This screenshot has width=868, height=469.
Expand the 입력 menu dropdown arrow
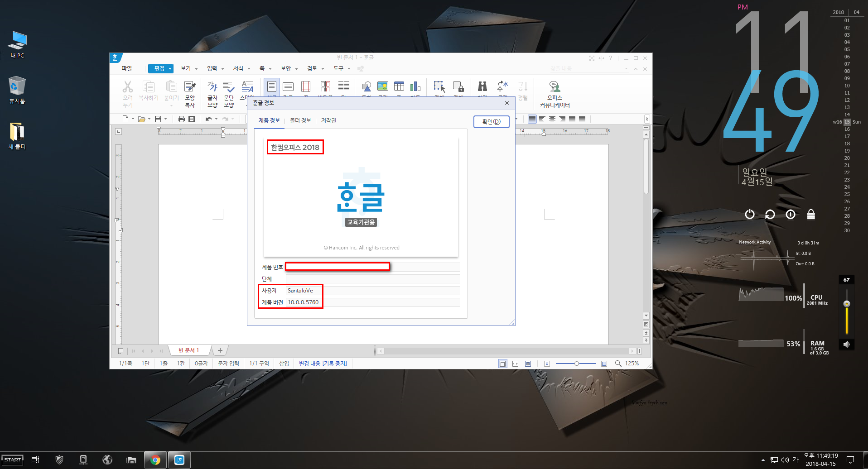coord(223,69)
